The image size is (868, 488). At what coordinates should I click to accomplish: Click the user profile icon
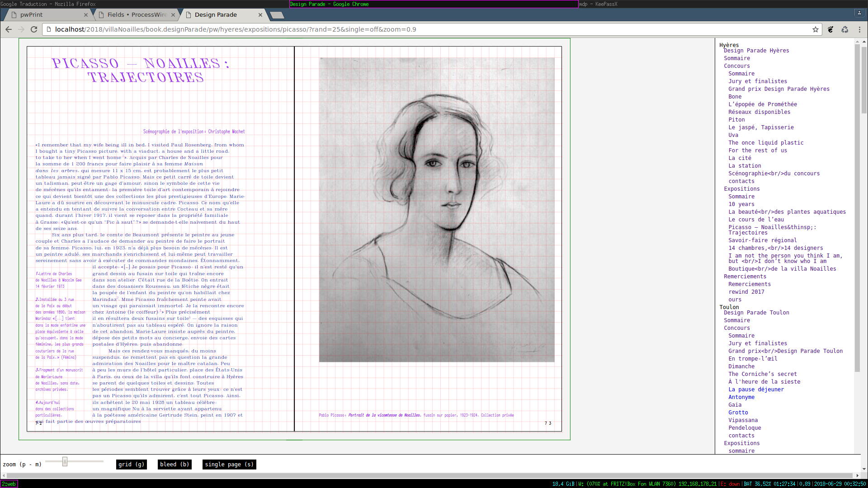pyautogui.click(x=859, y=13)
